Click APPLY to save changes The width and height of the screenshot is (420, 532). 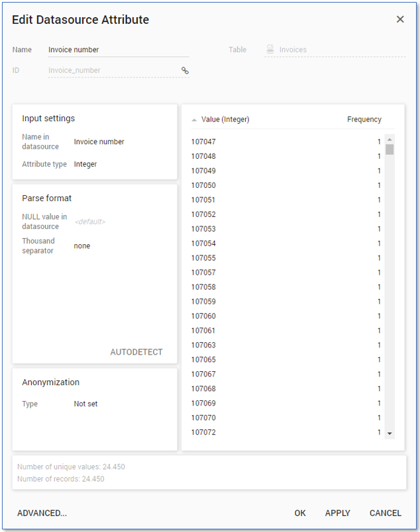click(337, 513)
